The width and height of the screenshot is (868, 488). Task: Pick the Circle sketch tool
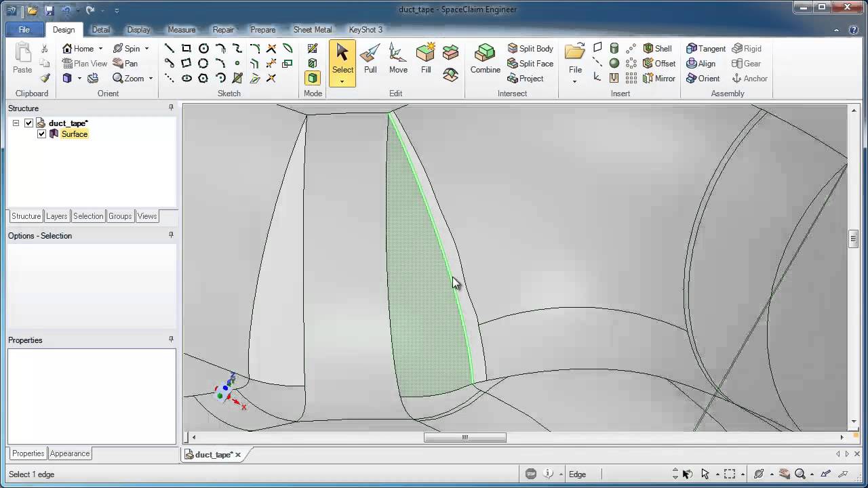click(x=203, y=48)
